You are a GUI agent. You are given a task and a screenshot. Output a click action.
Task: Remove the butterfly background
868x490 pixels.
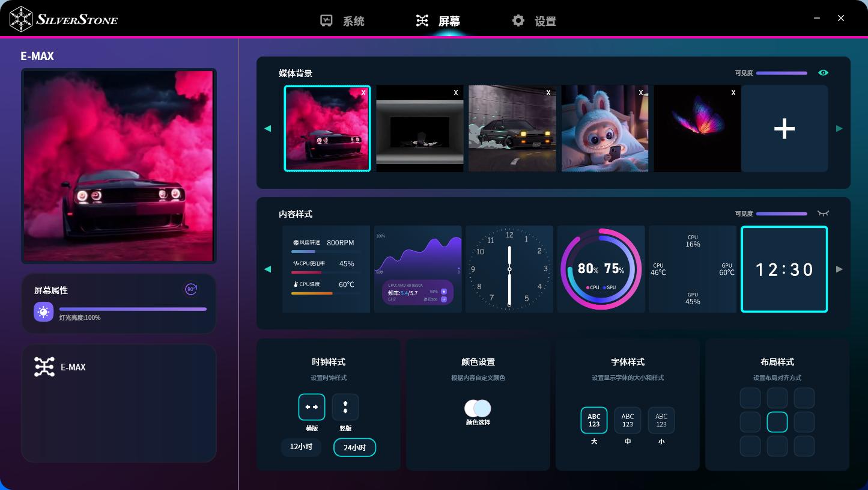coord(733,93)
